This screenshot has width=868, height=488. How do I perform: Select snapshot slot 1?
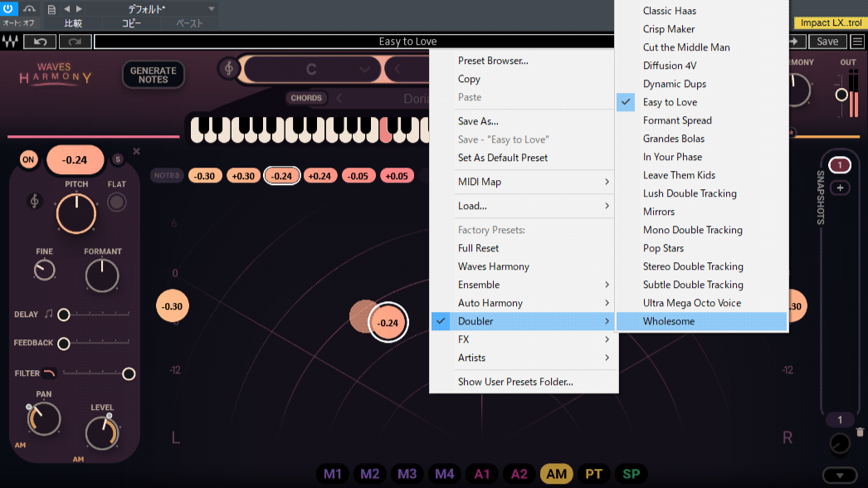840,165
